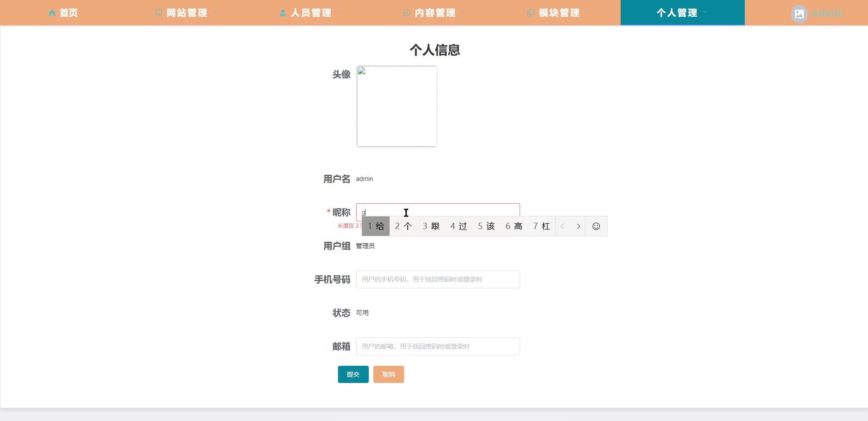
Task: Click the 邮箱 field label
Action: [x=342, y=346]
